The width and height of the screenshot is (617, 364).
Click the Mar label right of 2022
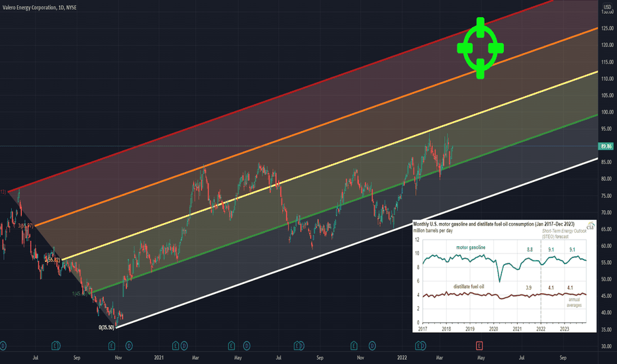click(440, 357)
